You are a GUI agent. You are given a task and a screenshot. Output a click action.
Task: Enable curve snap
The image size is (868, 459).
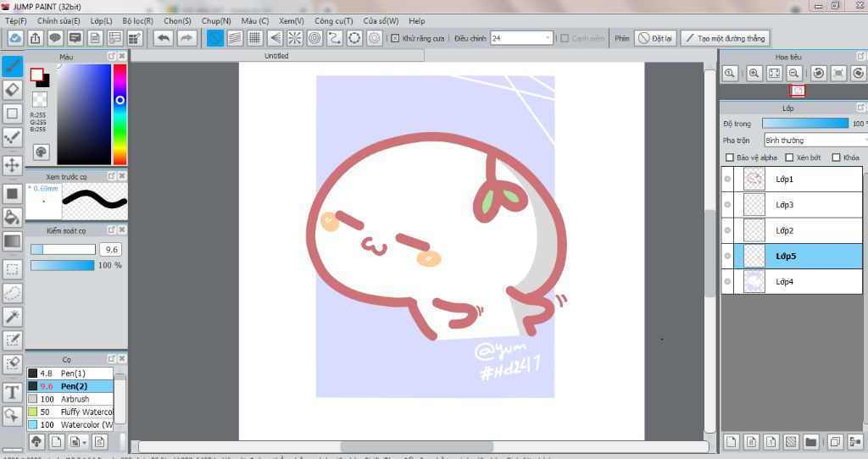[x=335, y=38]
